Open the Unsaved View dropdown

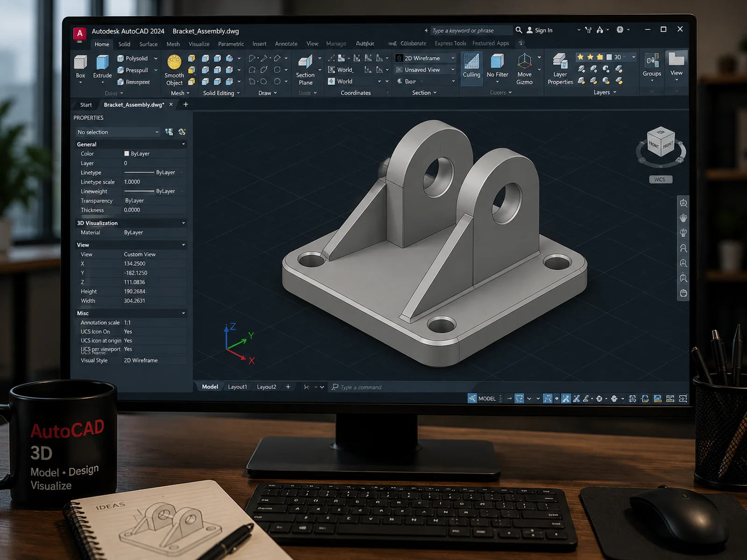point(425,70)
